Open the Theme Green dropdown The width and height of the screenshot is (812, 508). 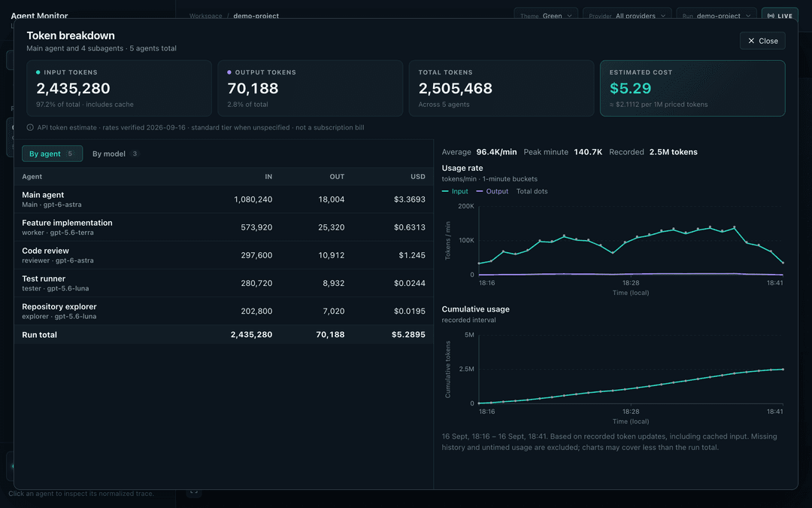[x=546, y=16]
